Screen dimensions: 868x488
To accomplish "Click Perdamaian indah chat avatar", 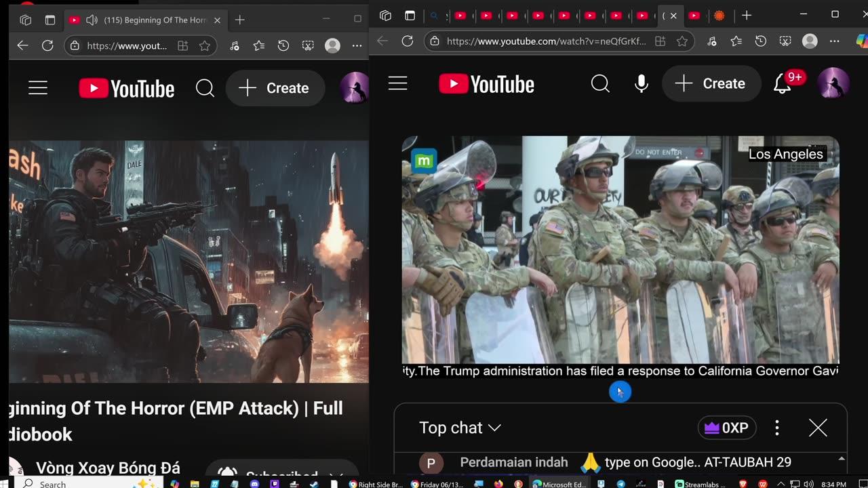I will tap(431, 463).
